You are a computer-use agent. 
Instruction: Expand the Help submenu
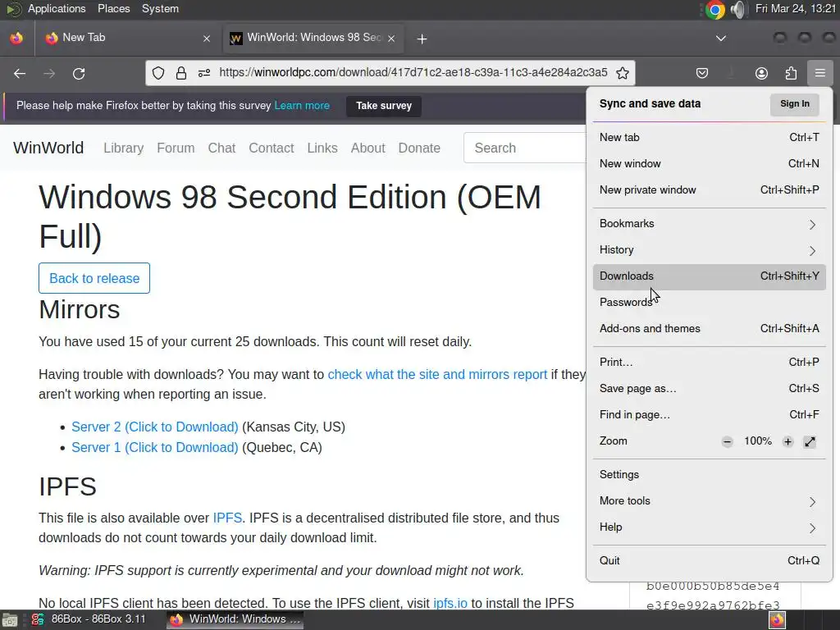(x=710, y=527)
